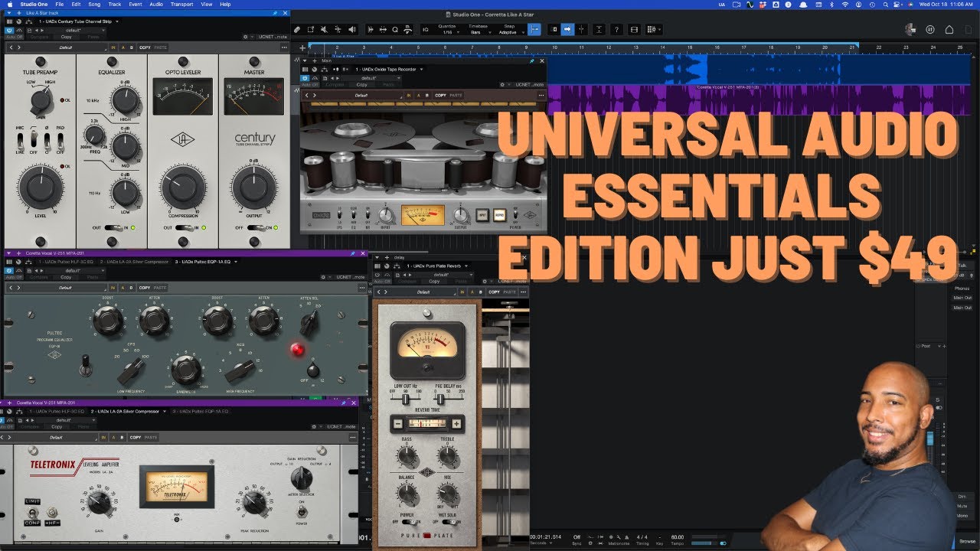Click gear settings icon in Century plugin window
Viewport: 980px width, 551px height.
point(246,37)
